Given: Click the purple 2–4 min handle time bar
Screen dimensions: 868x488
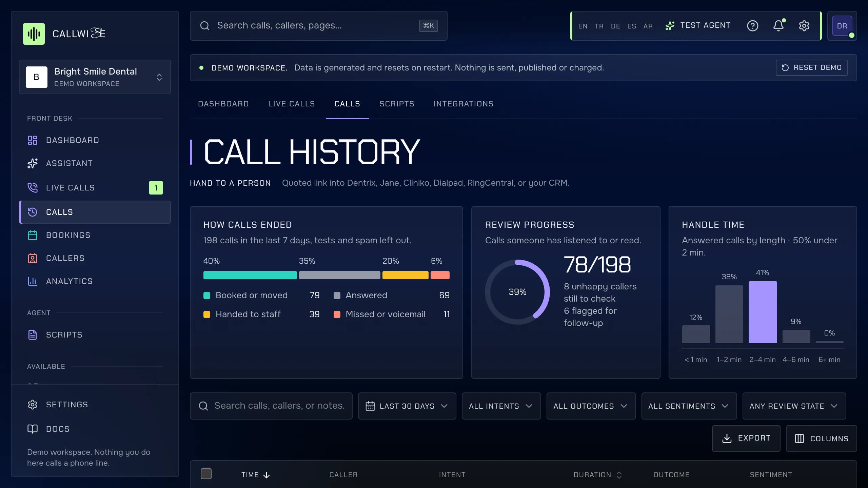Looking at the screenshot, I should click(x=763, y=312).
